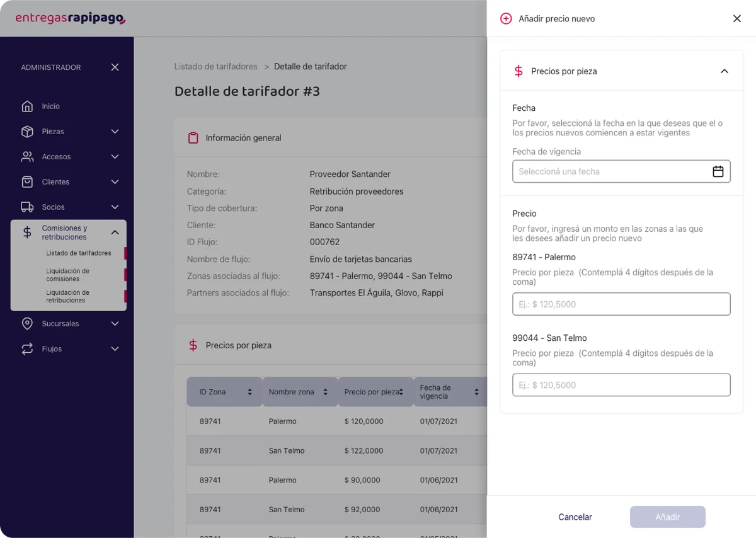Click price field for 99044 - San Telmo
756x538 pixels.
tap(621, 385)
